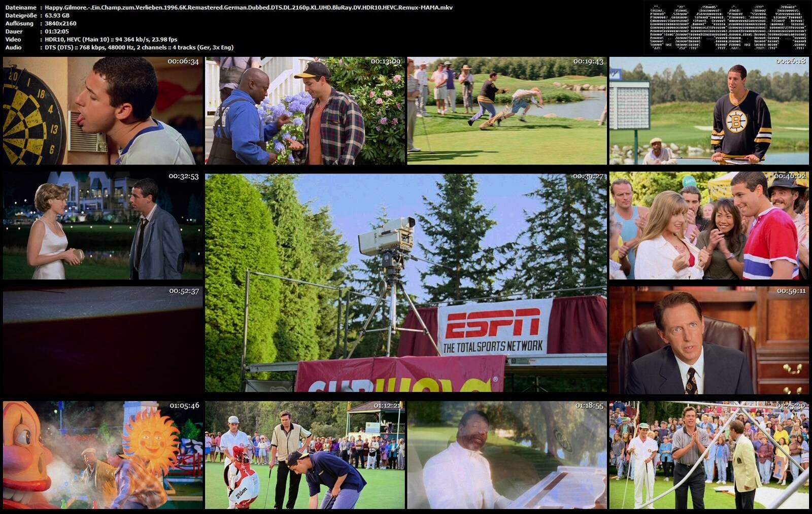This screenshot has height=514, width=812.
Task: Select the golf course frame at 00:19:43
Action: 507,111
